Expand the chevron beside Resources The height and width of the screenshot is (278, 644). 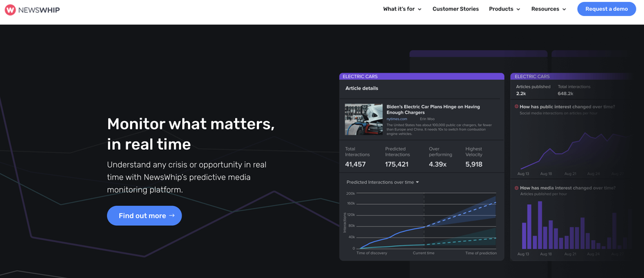(564, 10)
